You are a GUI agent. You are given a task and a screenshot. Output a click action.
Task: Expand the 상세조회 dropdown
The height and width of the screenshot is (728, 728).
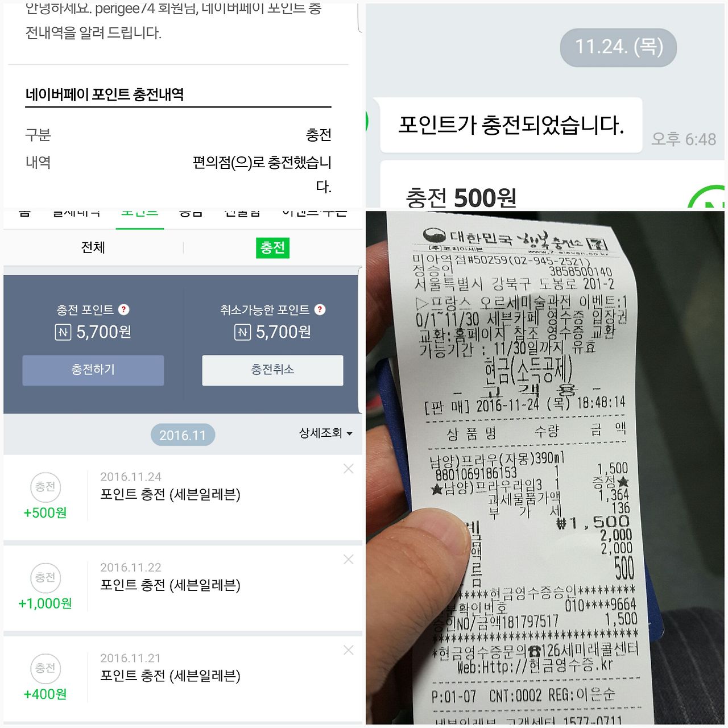[x=326, y=433]
